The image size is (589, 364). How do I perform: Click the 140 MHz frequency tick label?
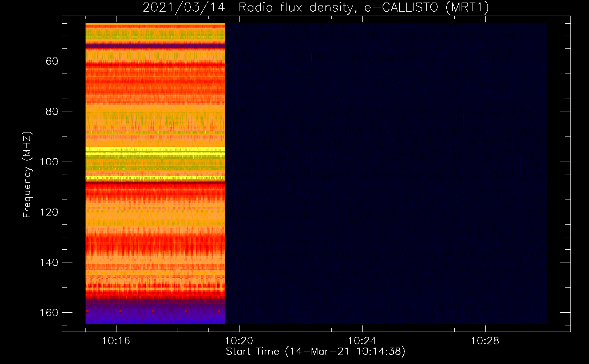(49, 262)
